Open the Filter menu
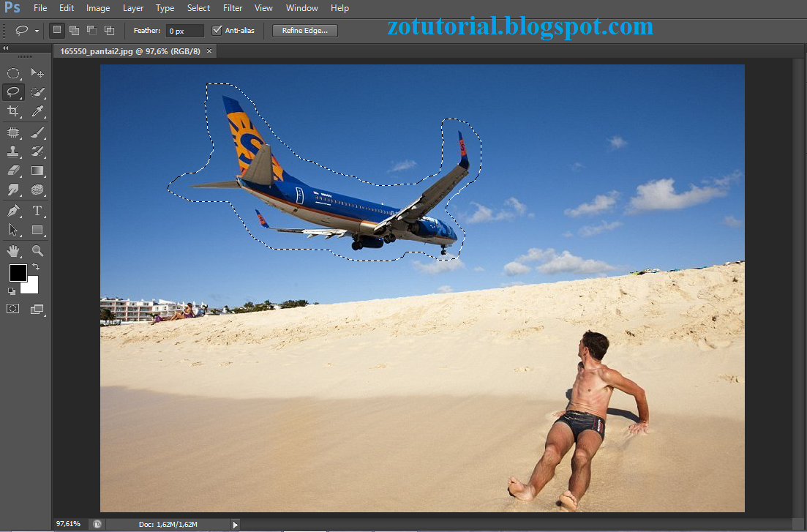 pos(233,8)
